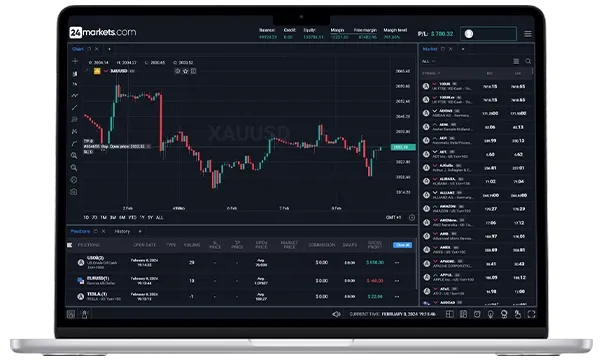Add a new tab next to History
The height and width of the screenshot is (360, 610).
click(140, 231)
